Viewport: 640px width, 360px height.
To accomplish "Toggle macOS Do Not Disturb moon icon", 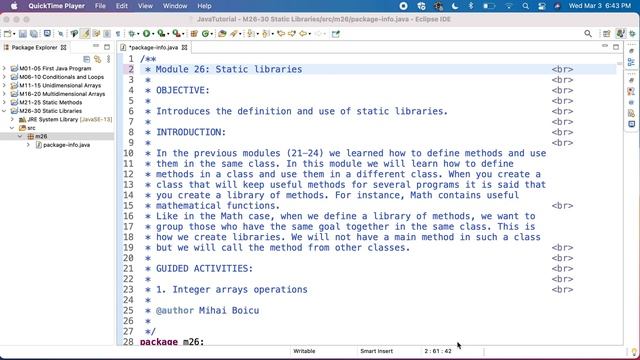I will 455,6.
